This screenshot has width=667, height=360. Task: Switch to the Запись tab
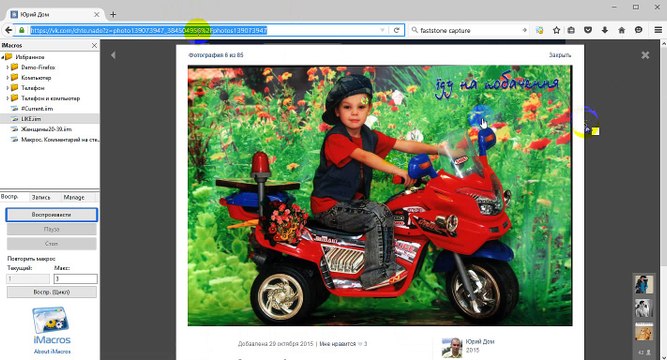coord(41,197)
